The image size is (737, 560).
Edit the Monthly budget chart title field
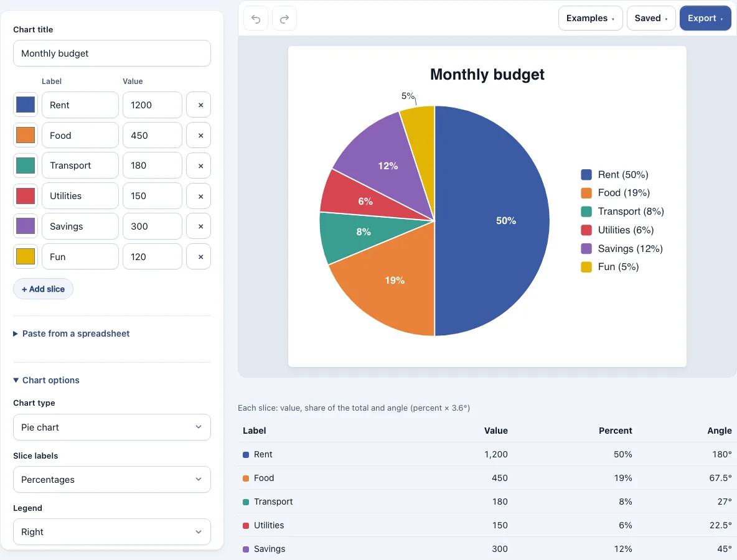pyautogui.click(x=112, y=53)
